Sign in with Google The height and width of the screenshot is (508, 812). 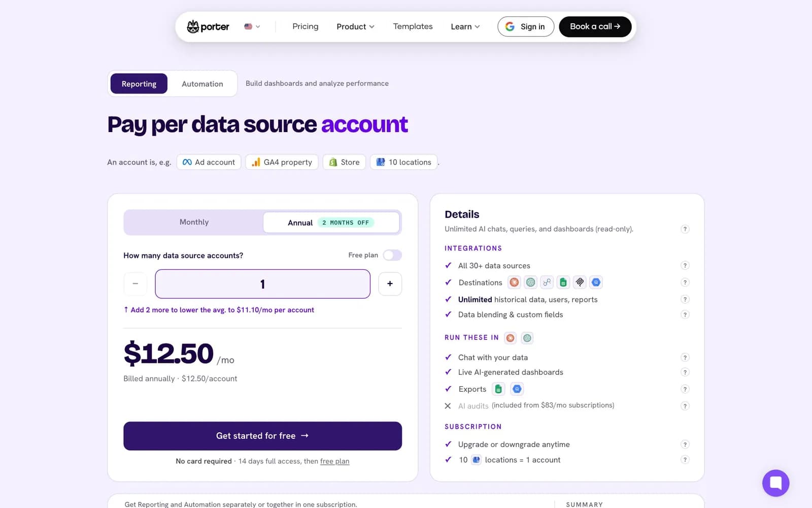pos(525,26)
